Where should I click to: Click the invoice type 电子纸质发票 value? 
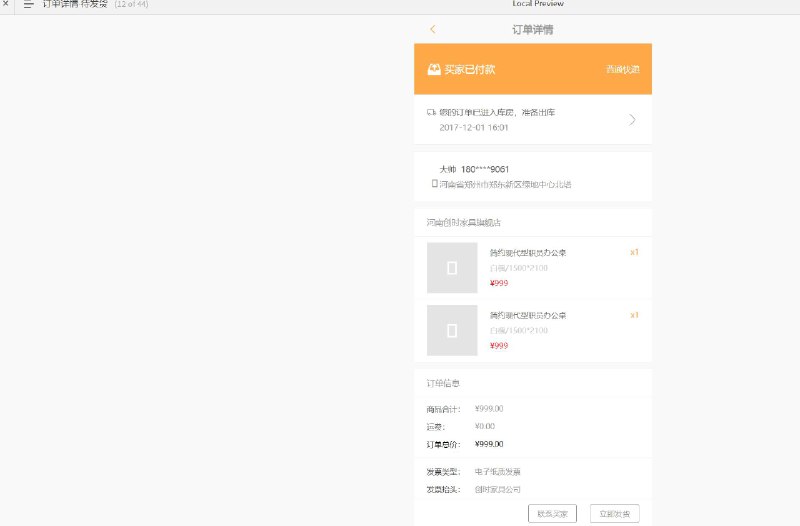[497, 472]
